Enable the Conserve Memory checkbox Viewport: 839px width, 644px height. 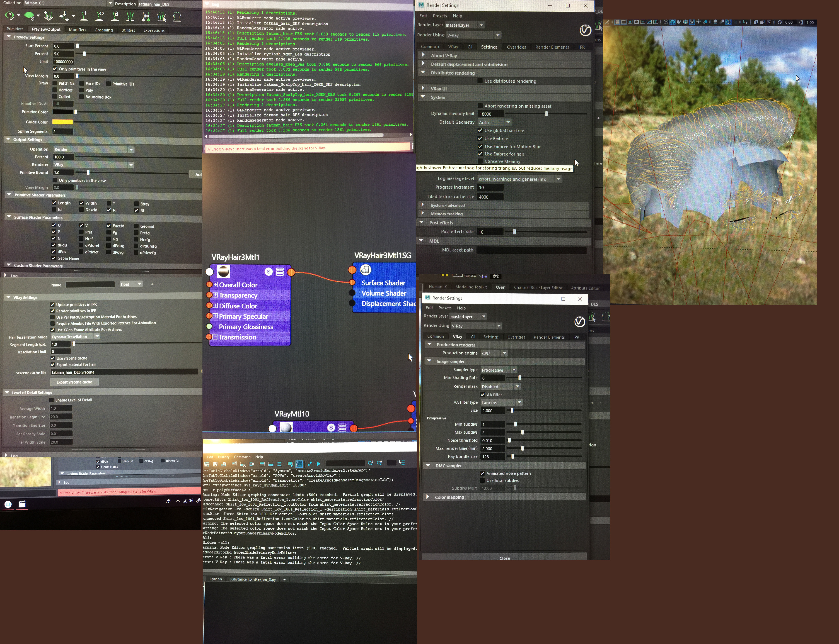pyautogui.click(x=480, y=161)
